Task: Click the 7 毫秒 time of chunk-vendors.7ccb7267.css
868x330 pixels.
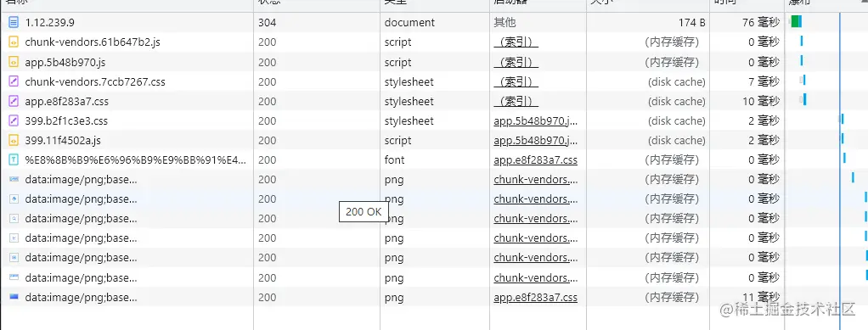Action: point(764,81)
